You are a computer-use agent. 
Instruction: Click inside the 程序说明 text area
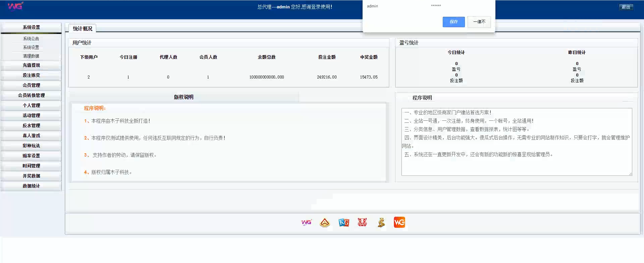(x=517, y=164)
